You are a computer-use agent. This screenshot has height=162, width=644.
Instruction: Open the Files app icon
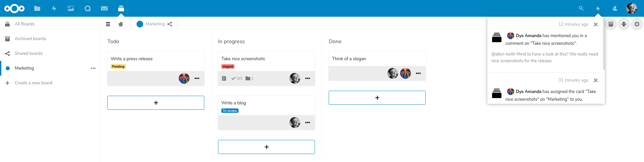click(x=37, y=8)
